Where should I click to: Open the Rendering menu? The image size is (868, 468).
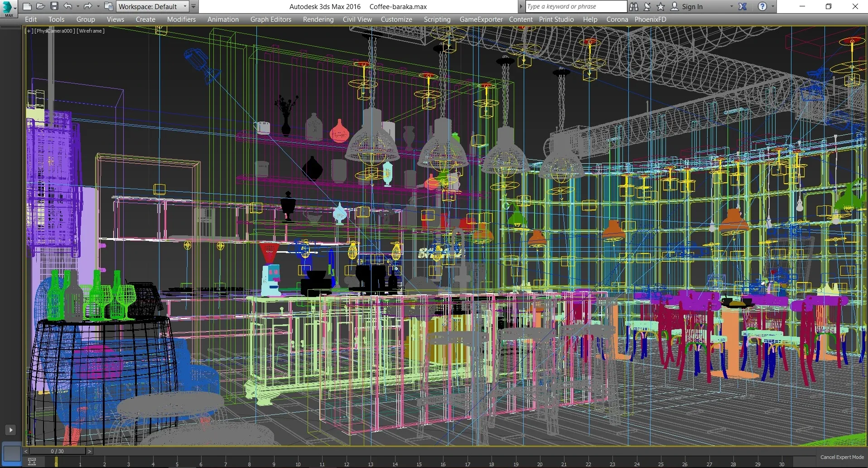[x=318, y=19]
